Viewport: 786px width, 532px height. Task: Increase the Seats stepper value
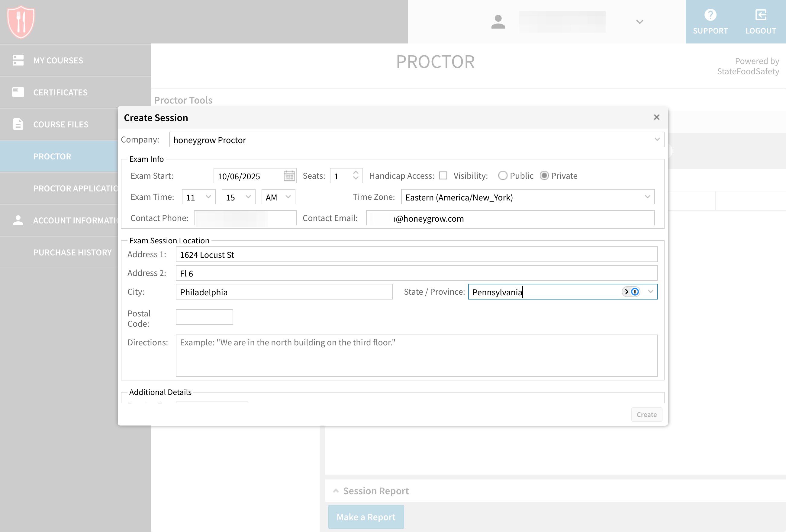tap(356, 172)
